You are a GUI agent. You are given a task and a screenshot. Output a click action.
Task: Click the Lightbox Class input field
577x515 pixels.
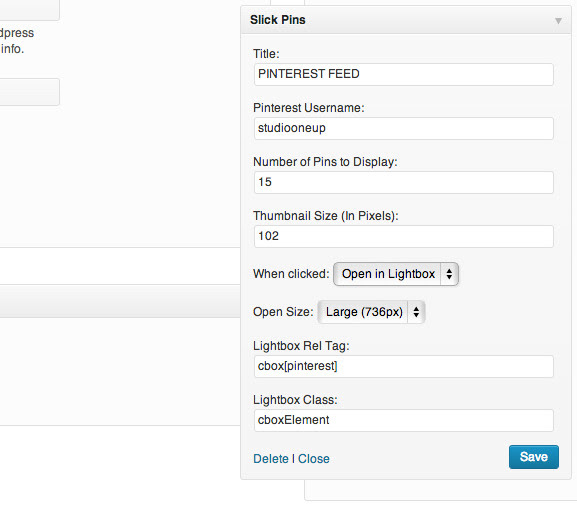tap(404, 420)
